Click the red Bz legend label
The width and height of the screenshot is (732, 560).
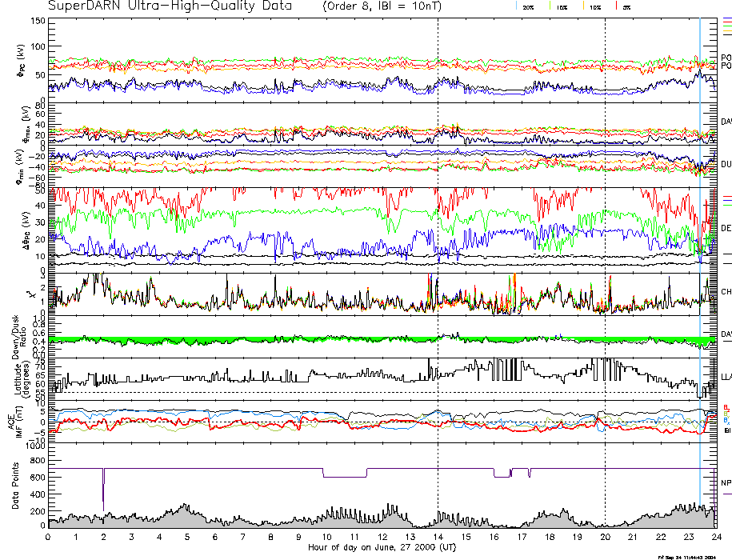pyautogui.click(x=726, y=406)
